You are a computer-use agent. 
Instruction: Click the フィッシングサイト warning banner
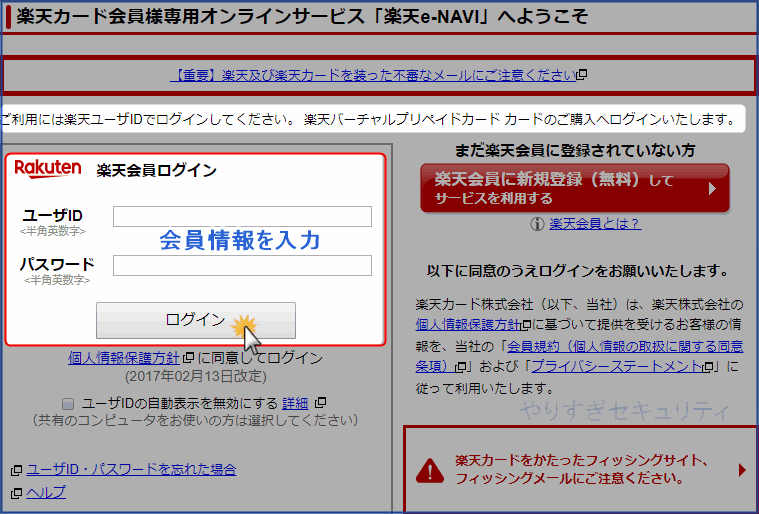pyautogui.click(x=580, y=469)
